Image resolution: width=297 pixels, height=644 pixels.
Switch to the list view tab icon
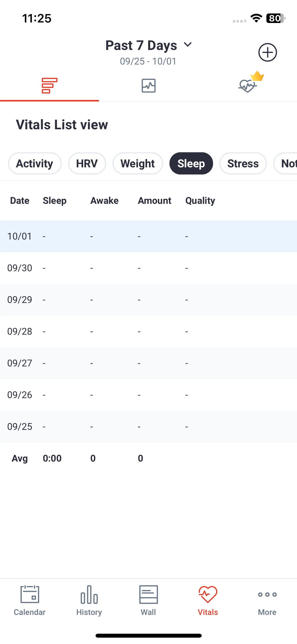49,86
